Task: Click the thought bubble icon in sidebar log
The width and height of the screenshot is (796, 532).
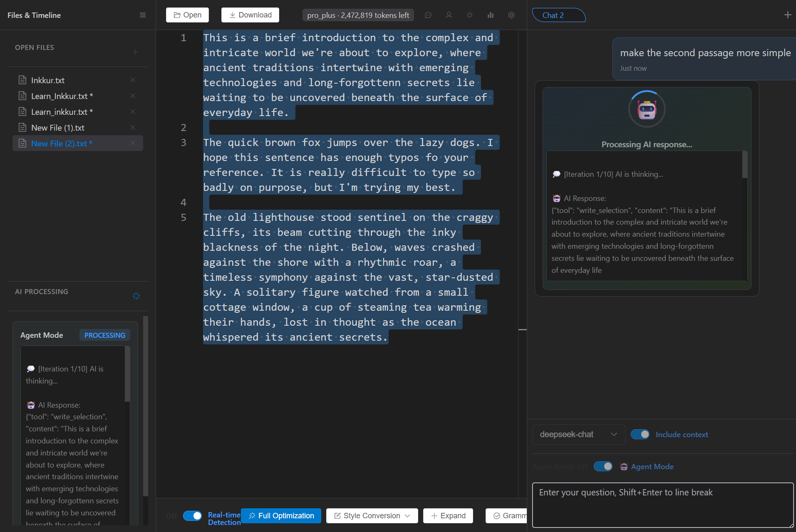Action: (x=31, y=369)
